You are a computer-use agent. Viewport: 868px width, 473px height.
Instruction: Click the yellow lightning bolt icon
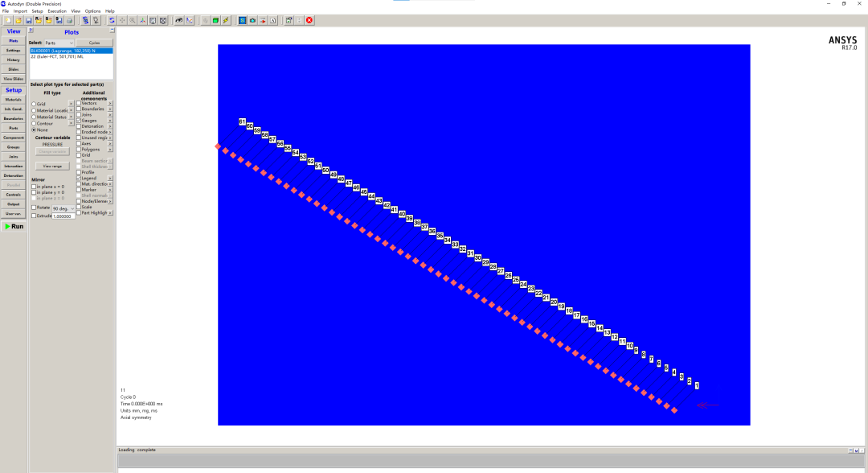point(225,20)
